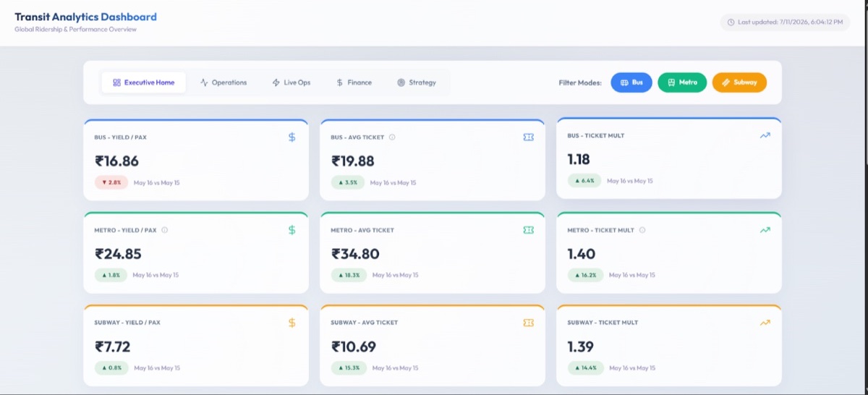Click the ₹34.80 Metro avg ticket value
Image resolution: width=868 pixels, height=395 pixels.
[355, 254]
